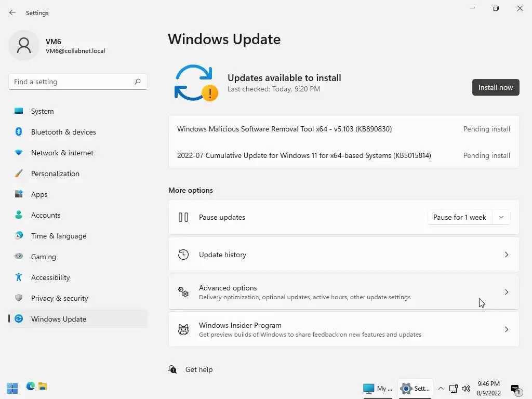Select the Apps category
Image resolution: width=532 pixels, height=399 pixels.
(78, 194)
